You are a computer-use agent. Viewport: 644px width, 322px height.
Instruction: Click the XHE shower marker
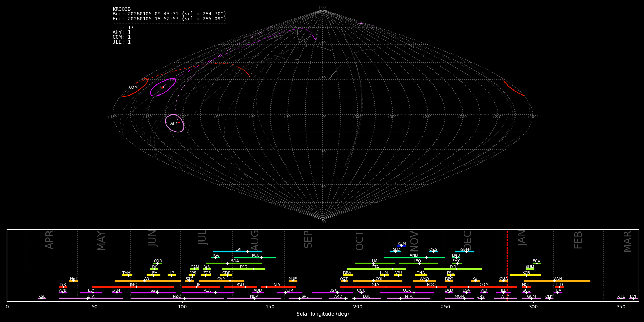tap(621, 298)
